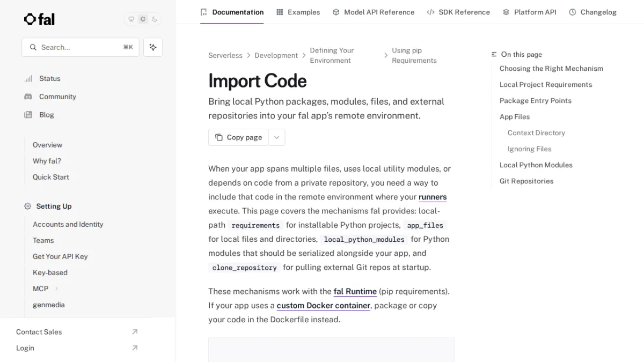
Task: Click the Search magnifier icon
Action: click(x=33, y=47)
